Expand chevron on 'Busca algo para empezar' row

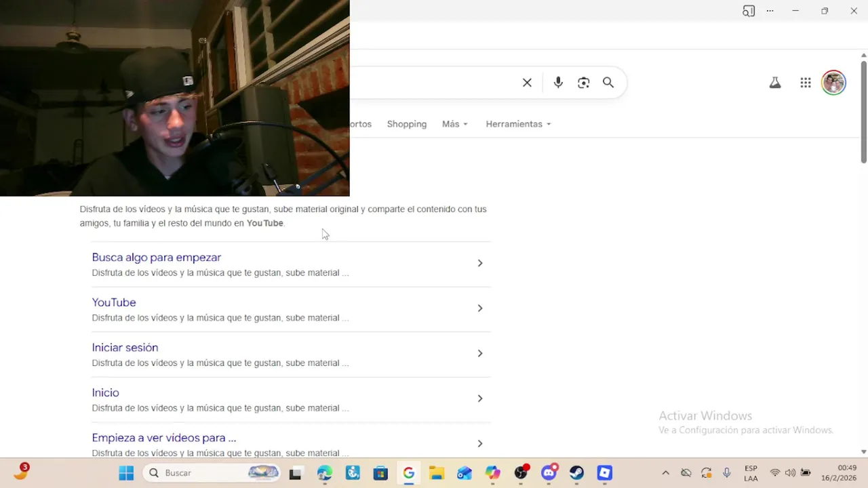point(480,263)
